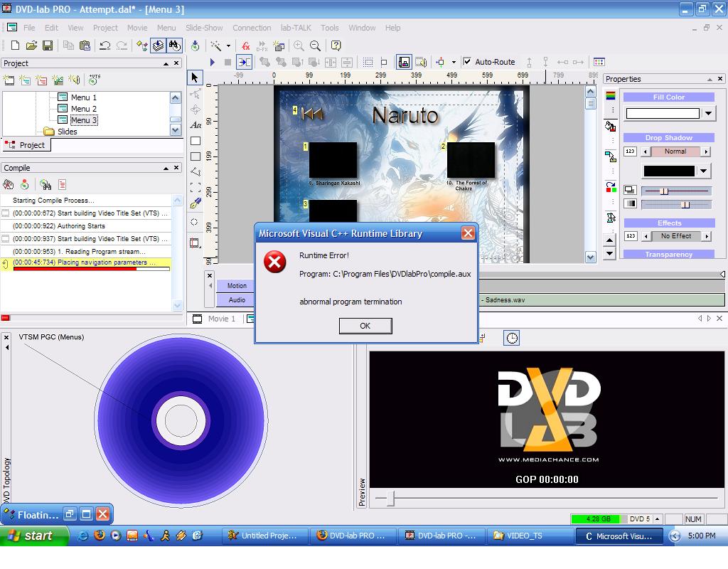Open the lab-TALK menu
The width and height of the screenshot is (728, 569).
pyautogui.click(x=296, y=28)
